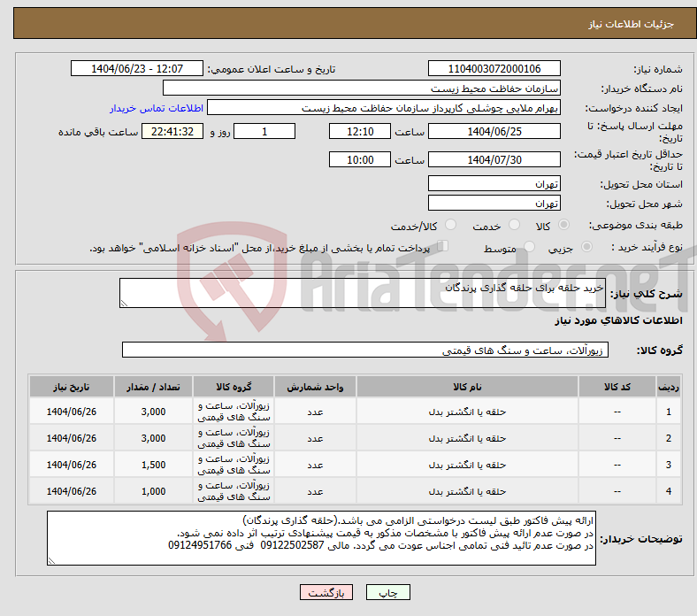Select the متوسط purchase type radio
The height and width of the screenshot is (616, 697).
click(529, 246)
